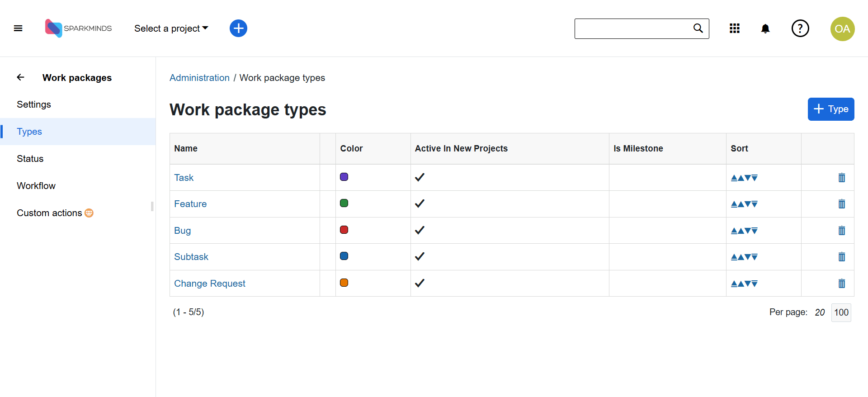Open the Administration breadcrumb link
Viewport: 868px width, 397px height.
pyautogui.click(x=199, y=78)
